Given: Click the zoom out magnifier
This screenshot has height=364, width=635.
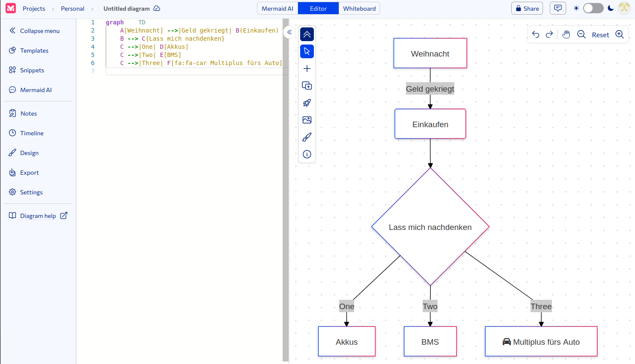Looking at the screenshot, I should [x=581, y=35].
